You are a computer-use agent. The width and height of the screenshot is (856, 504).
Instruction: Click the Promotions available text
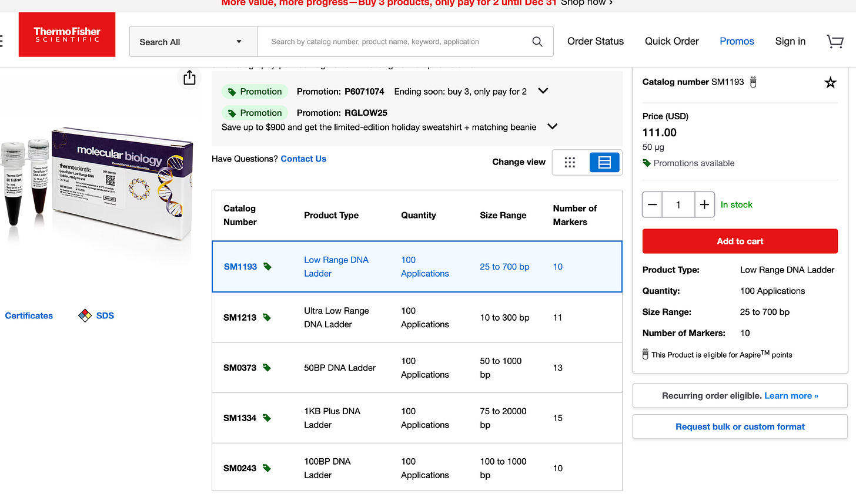coord(694,163)
